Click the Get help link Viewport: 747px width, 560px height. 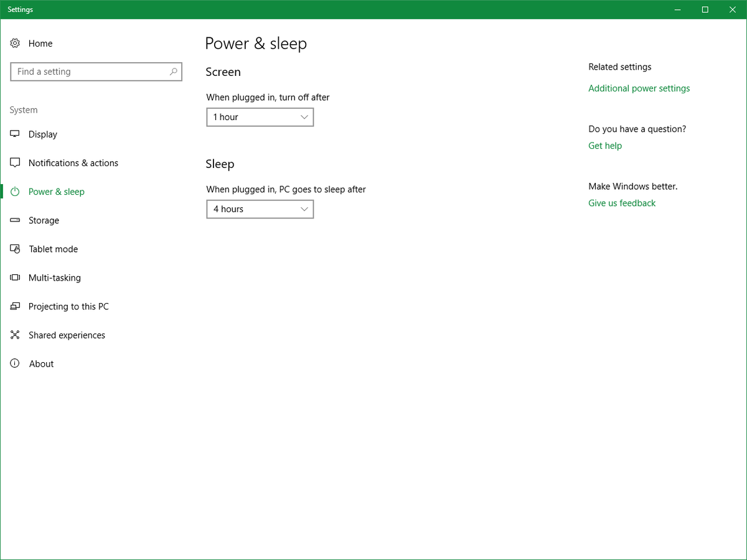tap(604, 145)
